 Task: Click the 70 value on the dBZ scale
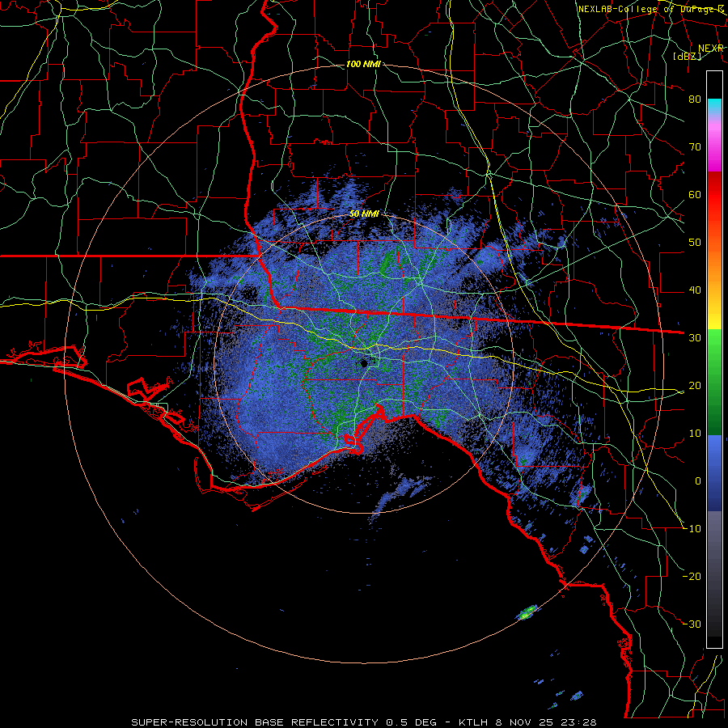[695, 146]
